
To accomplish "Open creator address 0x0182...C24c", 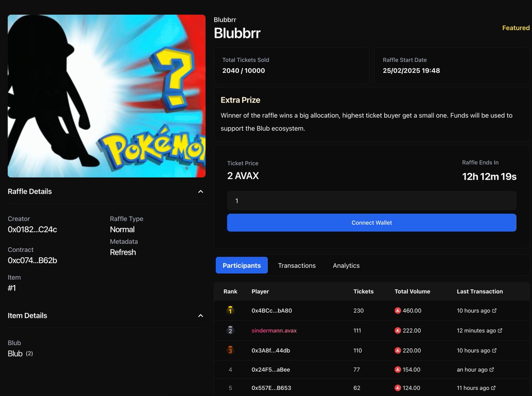I will click(32, 229).
